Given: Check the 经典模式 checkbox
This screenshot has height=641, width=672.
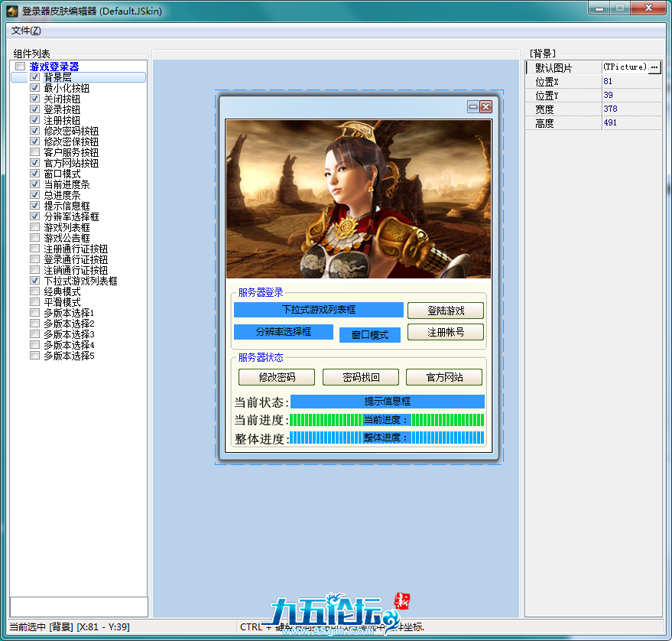Looking at the screenshot, I should (34, 291).
